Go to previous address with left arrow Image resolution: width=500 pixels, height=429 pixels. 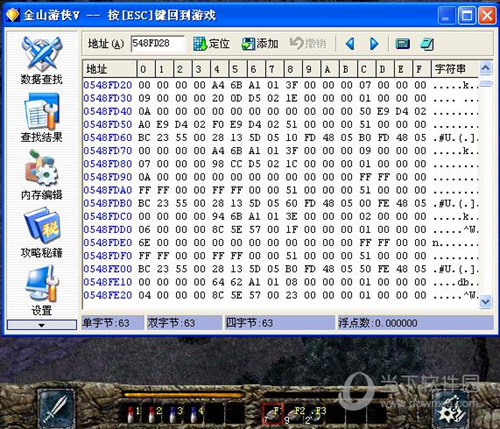350,44
